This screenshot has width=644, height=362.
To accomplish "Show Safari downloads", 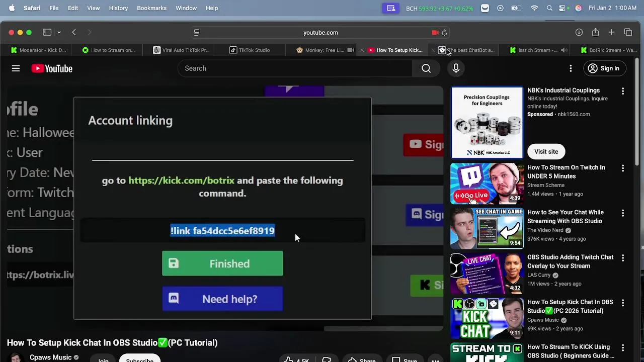I will (x=579, y=32).
